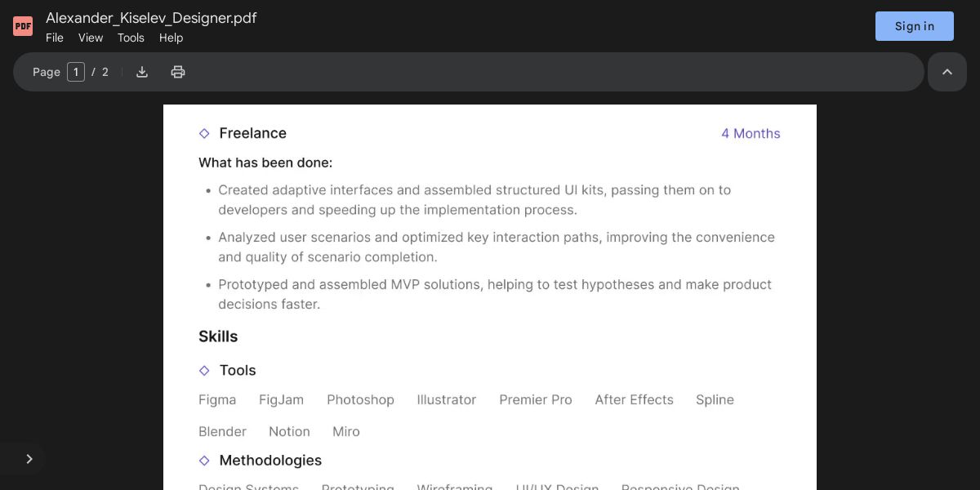
Task: Click the page number input field
Action: click(76, 72)
